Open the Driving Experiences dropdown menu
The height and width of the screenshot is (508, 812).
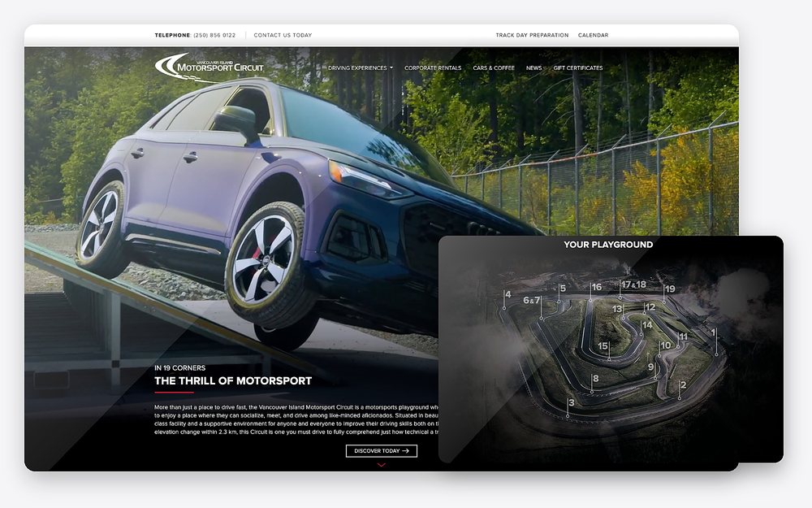361,68
